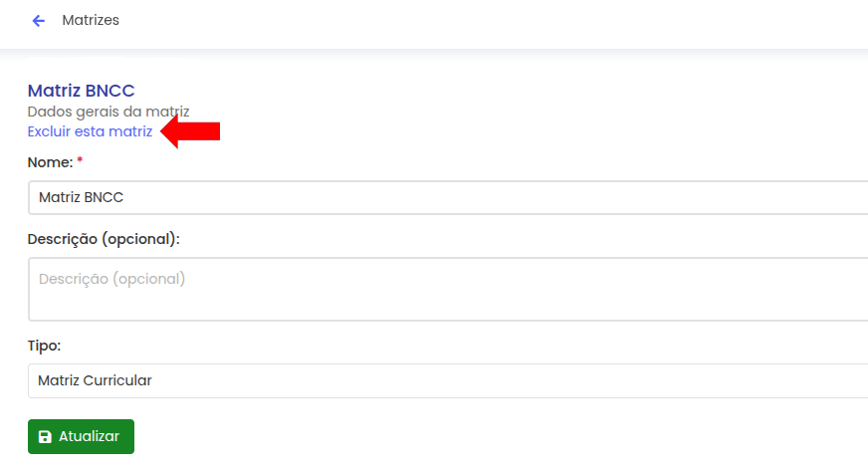Click the 'Excluir esta matriz' link

90,131
